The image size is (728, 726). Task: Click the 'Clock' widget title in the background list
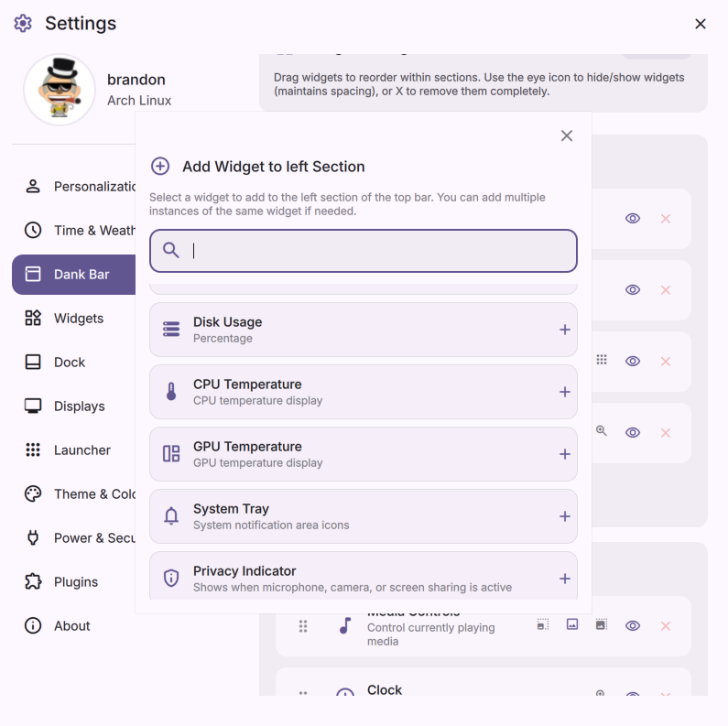click(x=385, y=689)
